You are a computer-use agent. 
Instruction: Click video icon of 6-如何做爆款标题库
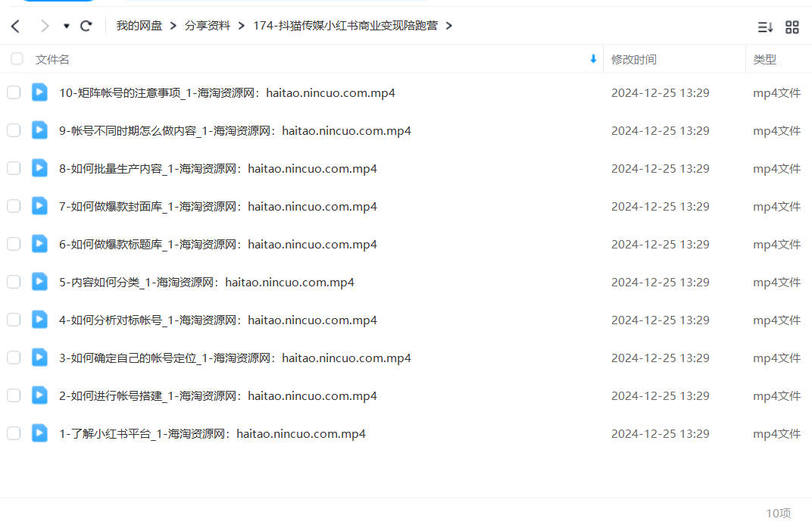click(x=39, y=243)
